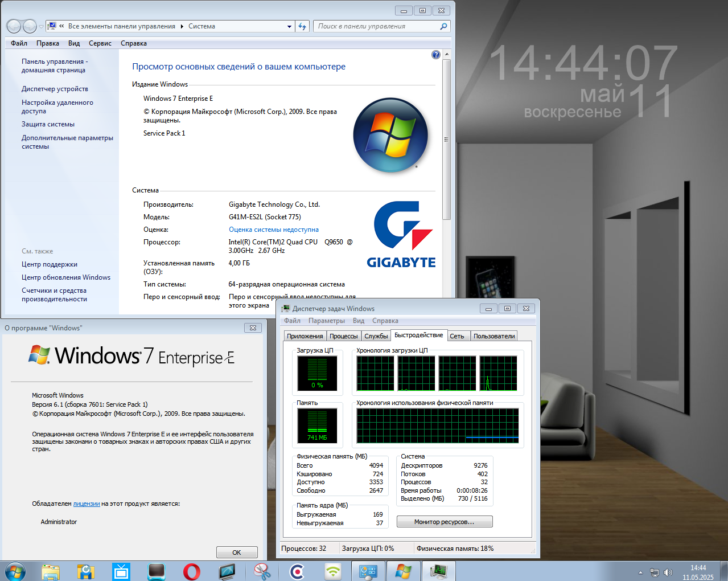Open the Параметры menu in Task Manager

coord(327,321)
